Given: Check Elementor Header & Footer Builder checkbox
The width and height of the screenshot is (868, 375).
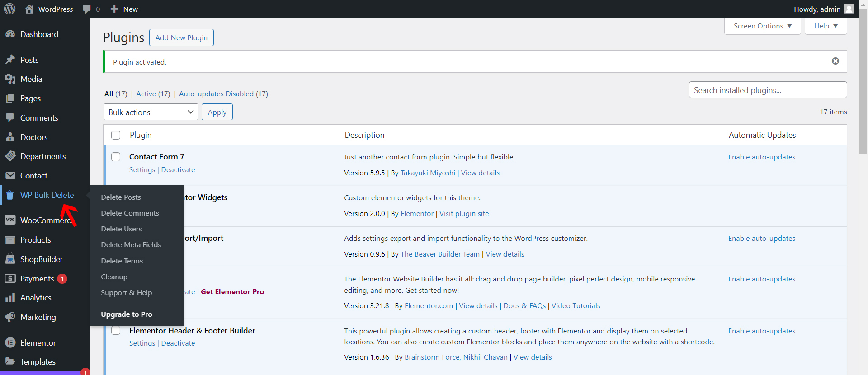Looking at the screenshot, I should click(116, 331).
